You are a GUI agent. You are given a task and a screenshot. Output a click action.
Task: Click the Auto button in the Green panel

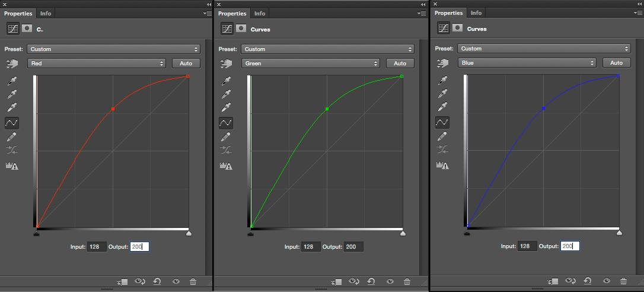400,64
